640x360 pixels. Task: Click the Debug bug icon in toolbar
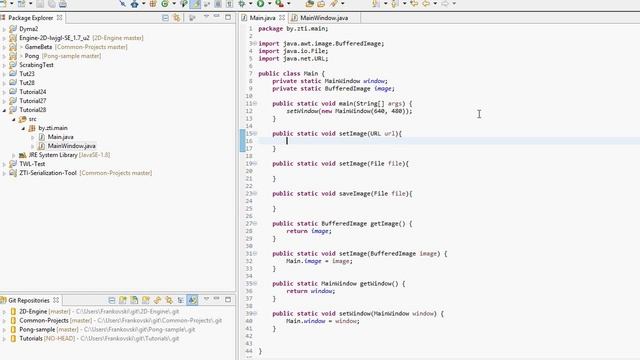[242, 4]
